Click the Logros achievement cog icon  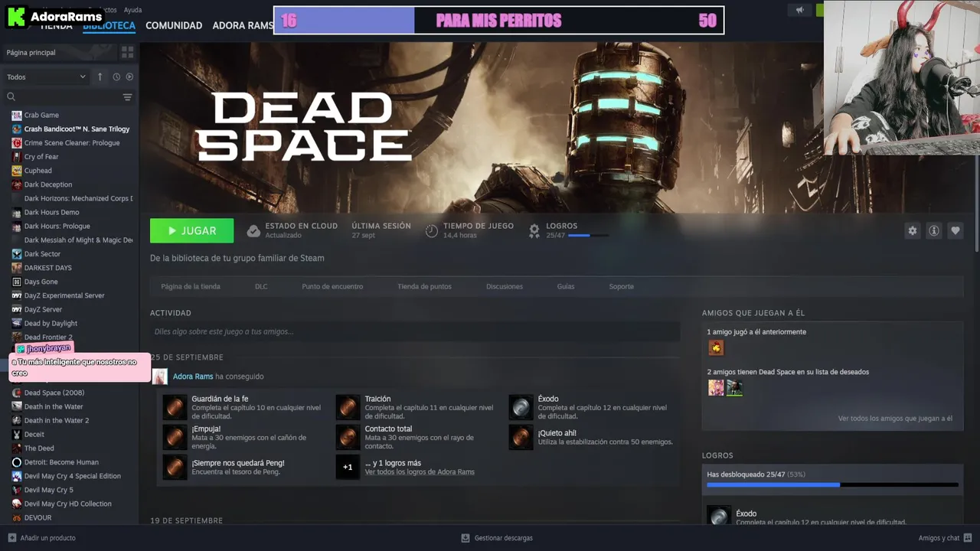534,230
